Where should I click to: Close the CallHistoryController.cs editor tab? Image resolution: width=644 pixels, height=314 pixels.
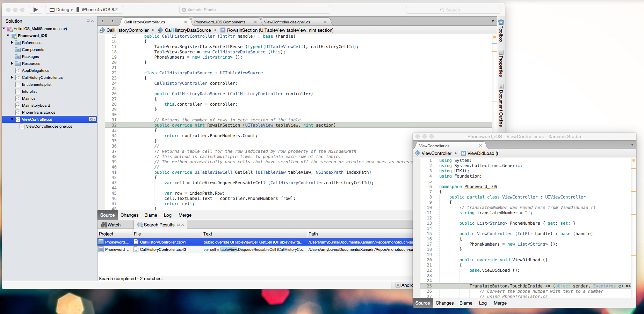186,22
